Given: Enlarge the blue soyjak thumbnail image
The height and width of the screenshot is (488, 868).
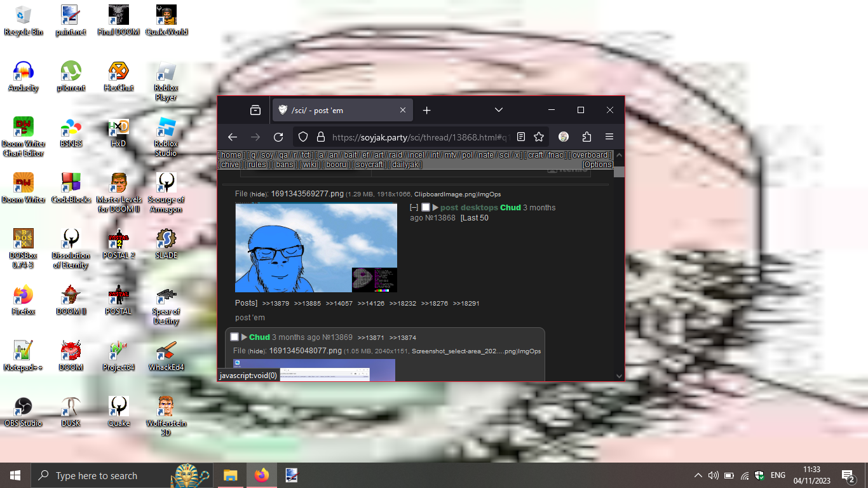Looking at the screenshot, I should click(x=316, y=248).
